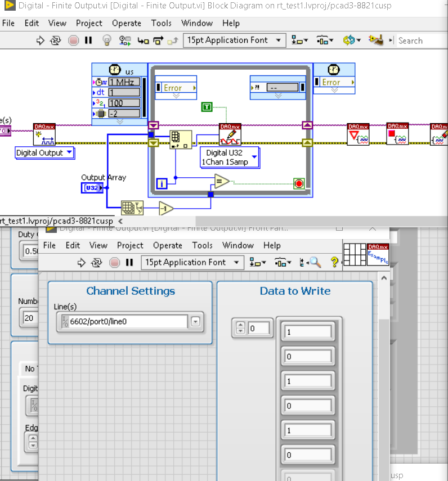This screenshot has height=481, width=448.
Task: Click the Data to Write index stepper
Action: tap(240, 327)
